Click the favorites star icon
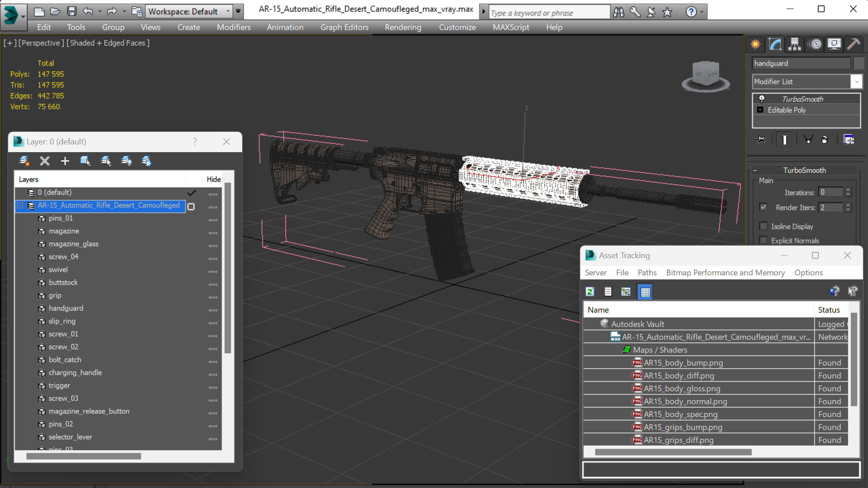Screen dimensions: 868x488 coord(667,12)
